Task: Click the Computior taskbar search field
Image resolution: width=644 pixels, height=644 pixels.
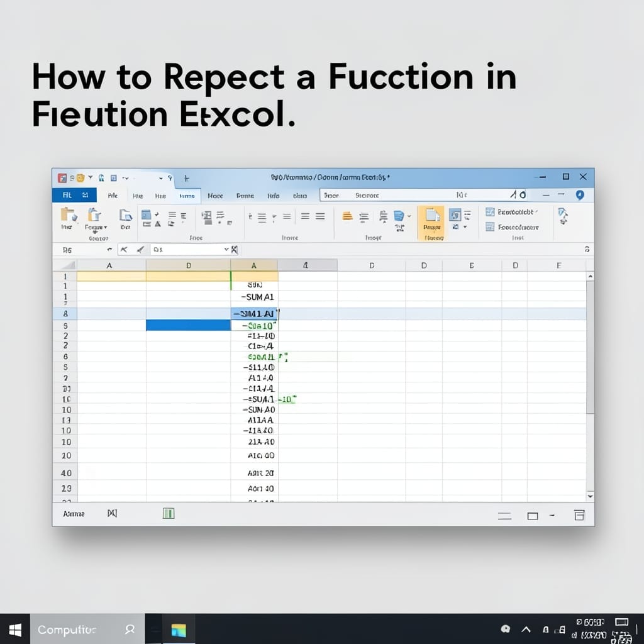Action: [87, 629]
